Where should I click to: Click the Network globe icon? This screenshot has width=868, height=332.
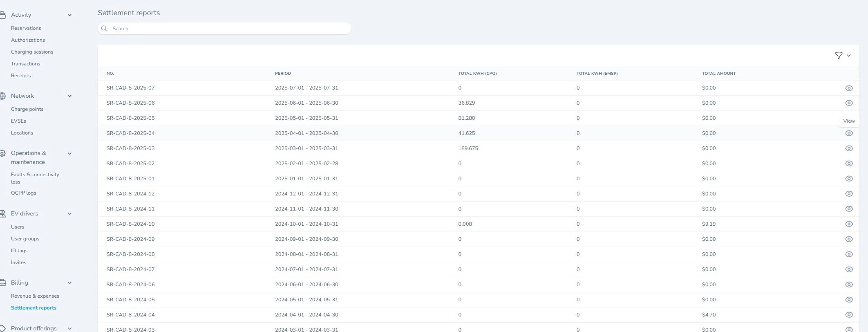[x=2, y=96]
